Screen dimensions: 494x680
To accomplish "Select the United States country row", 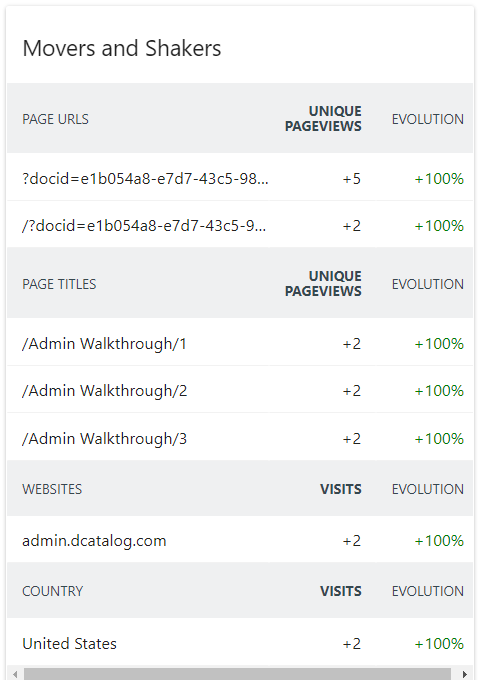I will pyautogui.click(x=240, y=643).
